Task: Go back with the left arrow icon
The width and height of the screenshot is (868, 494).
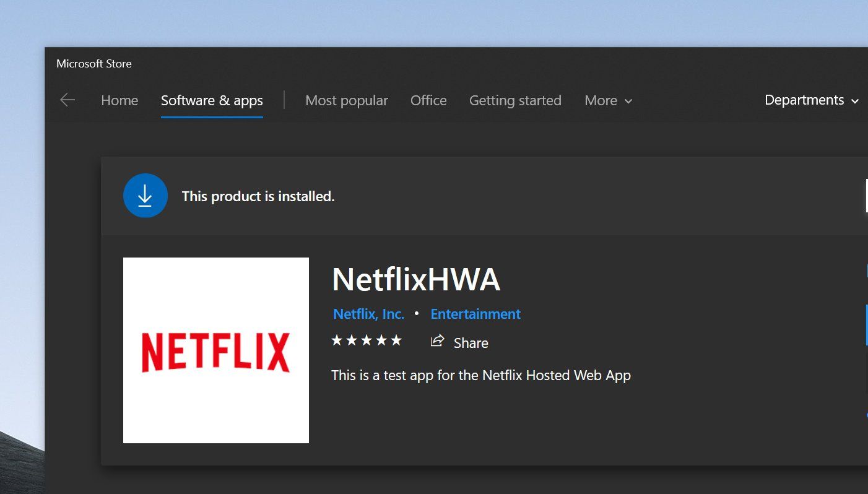Action: pos(67,100)
